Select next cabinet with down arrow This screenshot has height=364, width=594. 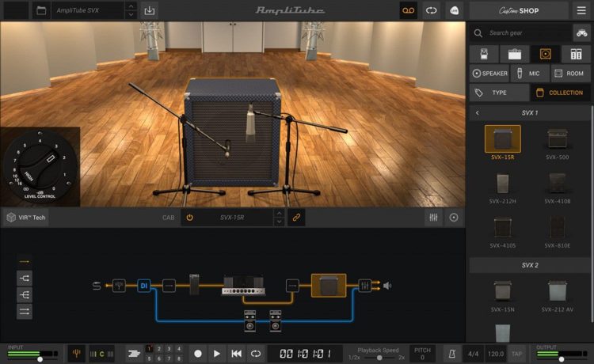pyautogui.click(x=279, y=222)
